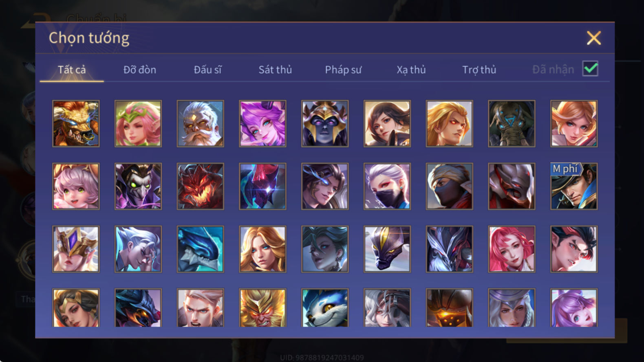This screenshot has height=362, width=644.
Task: Select the hero tagged 'M phí'
Action: tap(574, 186)
